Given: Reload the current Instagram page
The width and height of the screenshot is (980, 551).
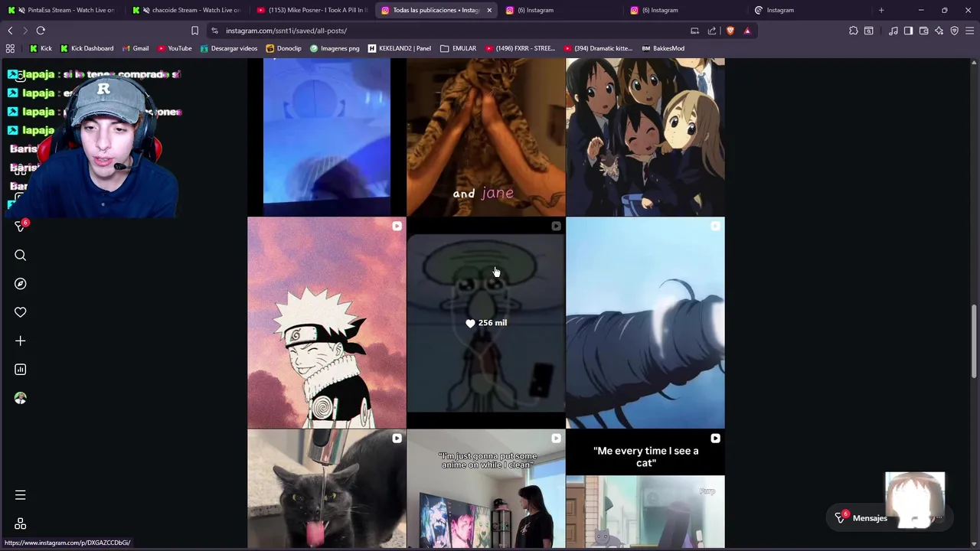Looking at the screenshot, I should click(41, 31).
